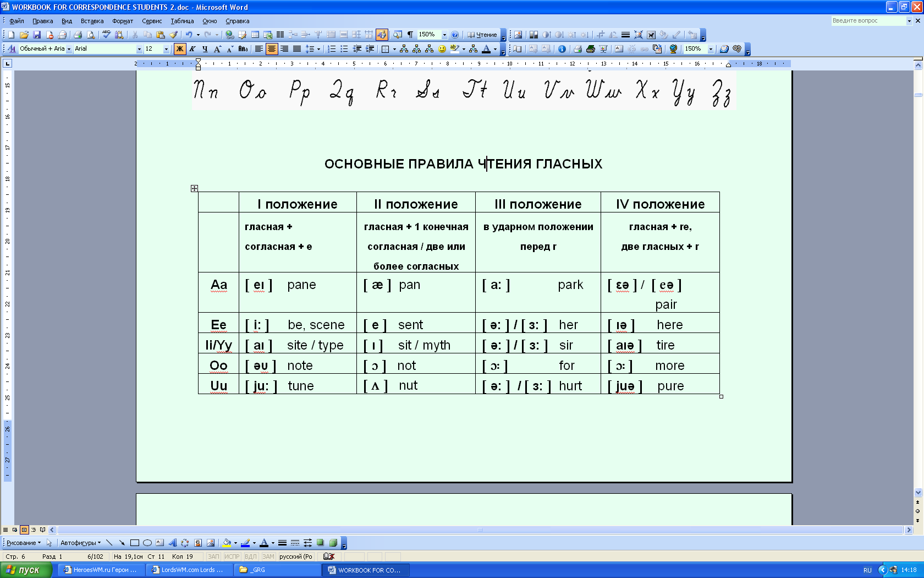
Task: Insert a smiley face symbol from the toolbar
Action: (442, 49)
